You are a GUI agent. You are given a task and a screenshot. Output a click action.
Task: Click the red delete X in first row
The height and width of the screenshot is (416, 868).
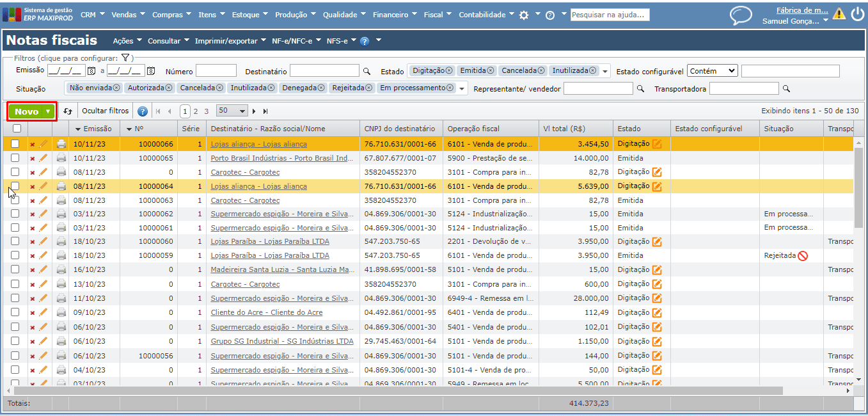point(33,145)
